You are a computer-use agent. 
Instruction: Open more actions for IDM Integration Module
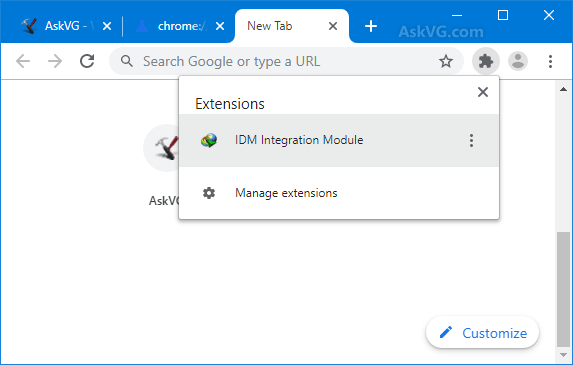[471, 140]
